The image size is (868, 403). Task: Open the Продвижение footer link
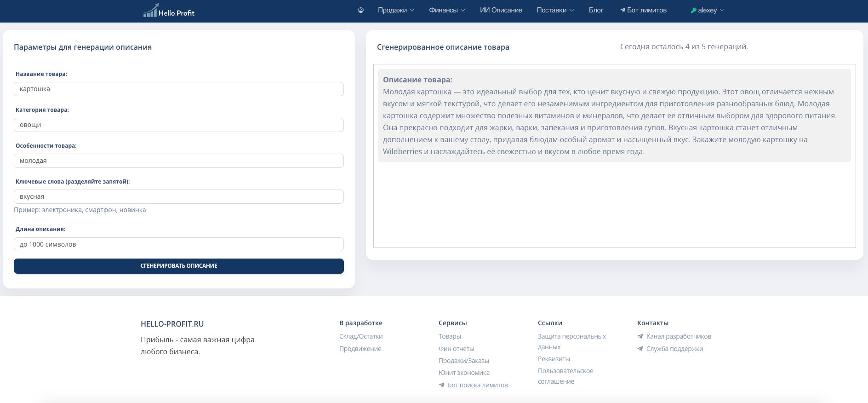360,349
